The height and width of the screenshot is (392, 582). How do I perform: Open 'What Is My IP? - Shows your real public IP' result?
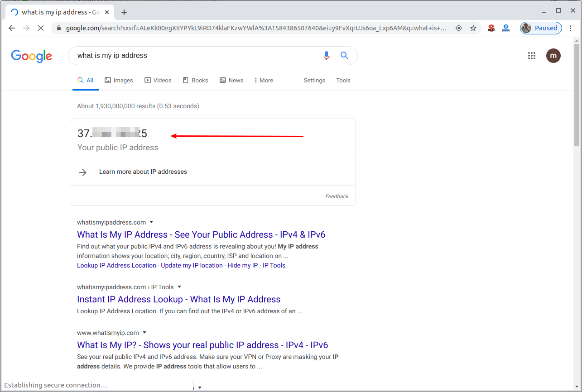pyautogui.click(x=202, y=345)
